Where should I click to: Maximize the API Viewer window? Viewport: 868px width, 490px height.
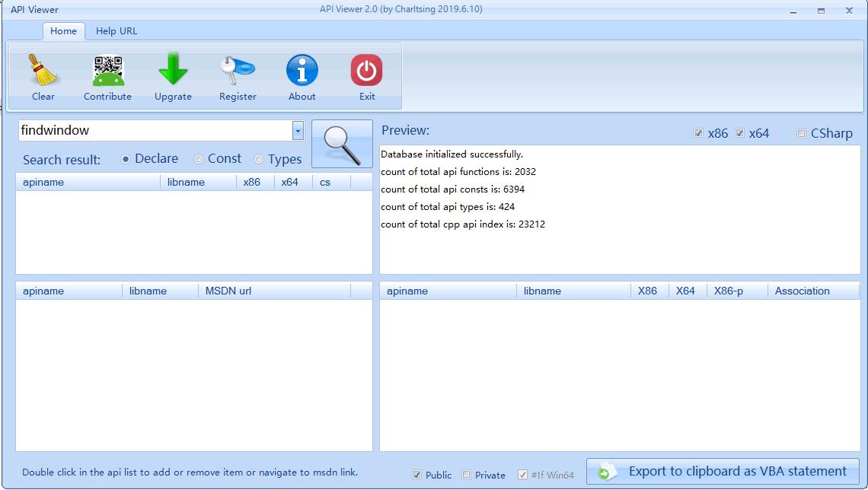[821, 11]
